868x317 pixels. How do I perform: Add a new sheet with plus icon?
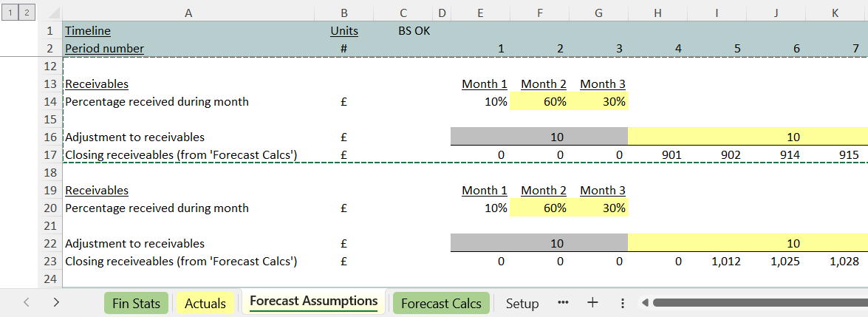(592, 303)
